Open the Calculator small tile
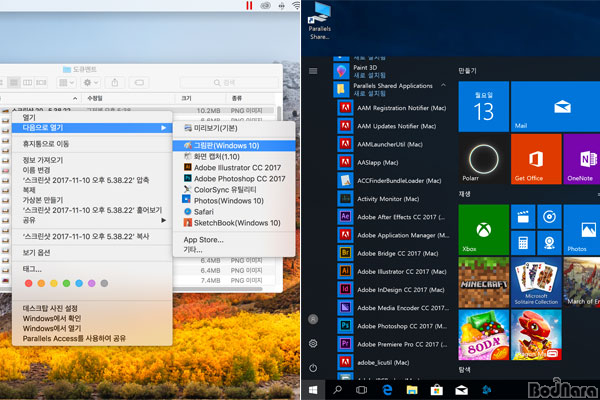The image size is (600, 400). [523, 243]
